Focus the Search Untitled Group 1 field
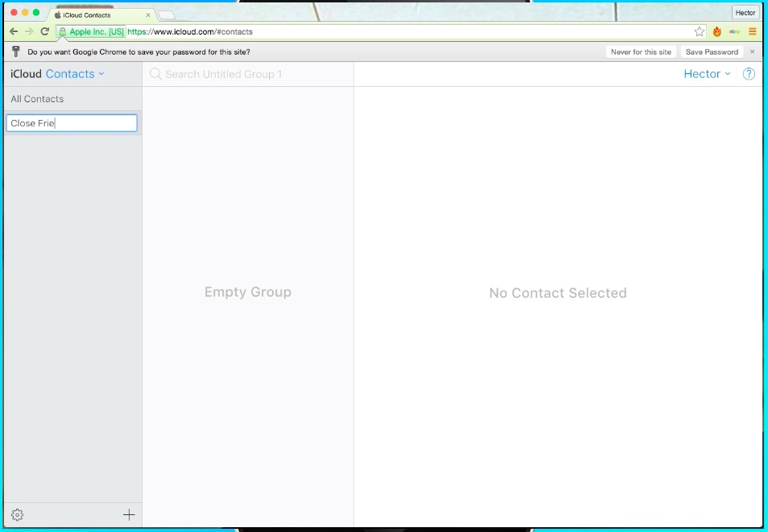Viewport: 768px width, 532px height. [248, 74]
